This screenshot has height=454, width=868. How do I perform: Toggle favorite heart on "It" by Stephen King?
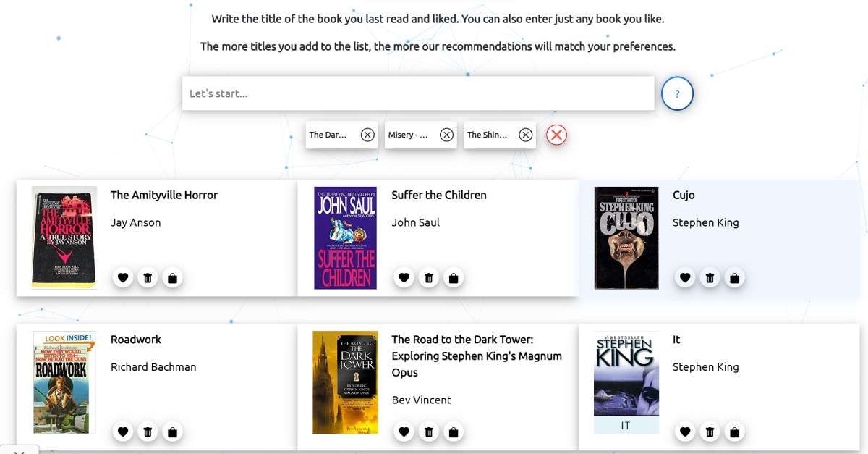point(685,432)
